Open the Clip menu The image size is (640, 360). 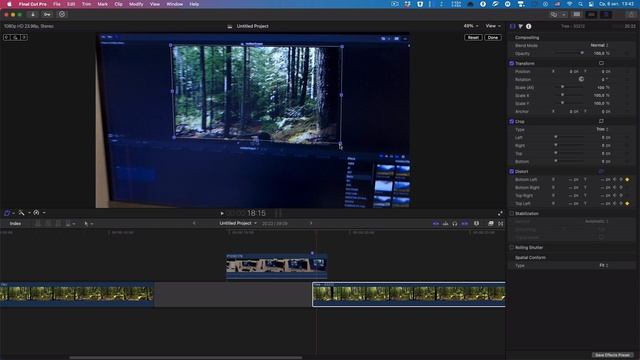(x=118, y=4)
